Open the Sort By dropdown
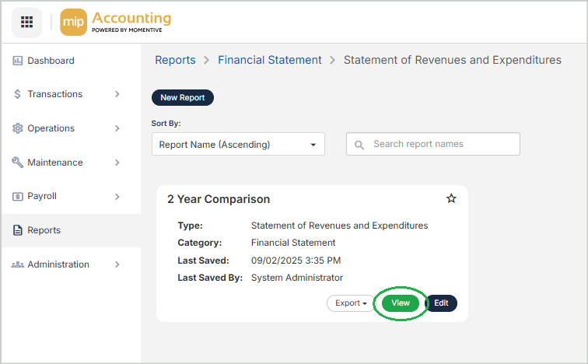 click(238, 145)
